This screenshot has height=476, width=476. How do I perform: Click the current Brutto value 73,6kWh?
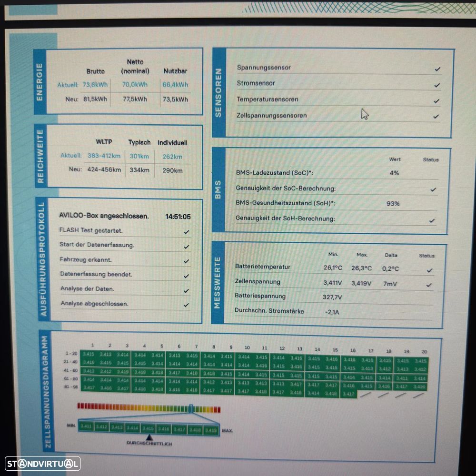click(95, 85)
